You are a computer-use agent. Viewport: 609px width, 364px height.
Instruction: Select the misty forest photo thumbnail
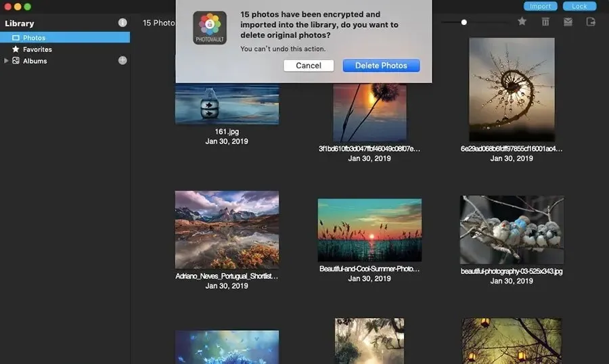point(369,341)
